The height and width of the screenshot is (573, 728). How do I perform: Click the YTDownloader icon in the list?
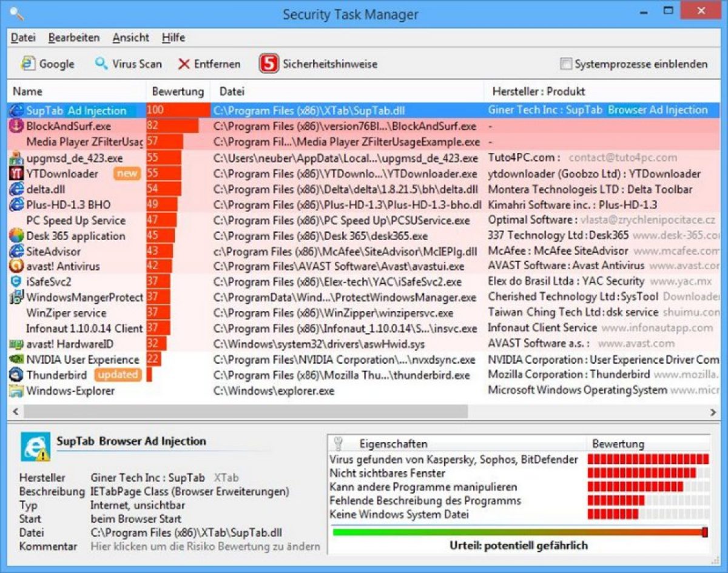(x=15, y=173)
